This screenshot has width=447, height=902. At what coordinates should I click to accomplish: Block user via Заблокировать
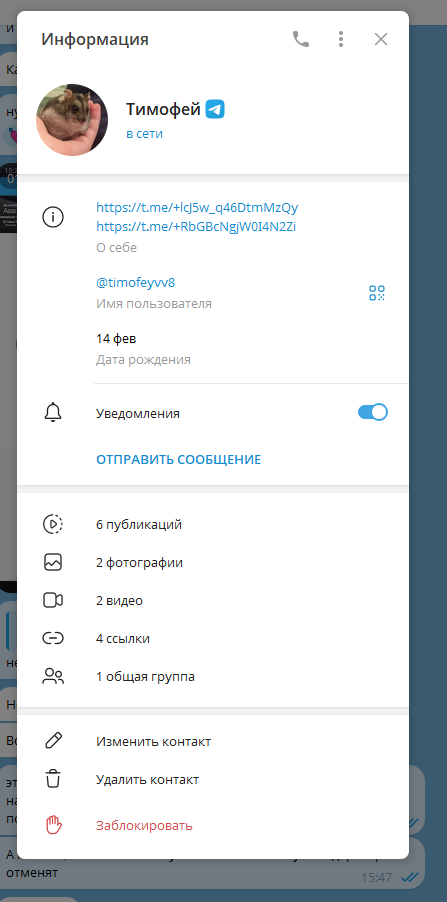coord(213,826)
